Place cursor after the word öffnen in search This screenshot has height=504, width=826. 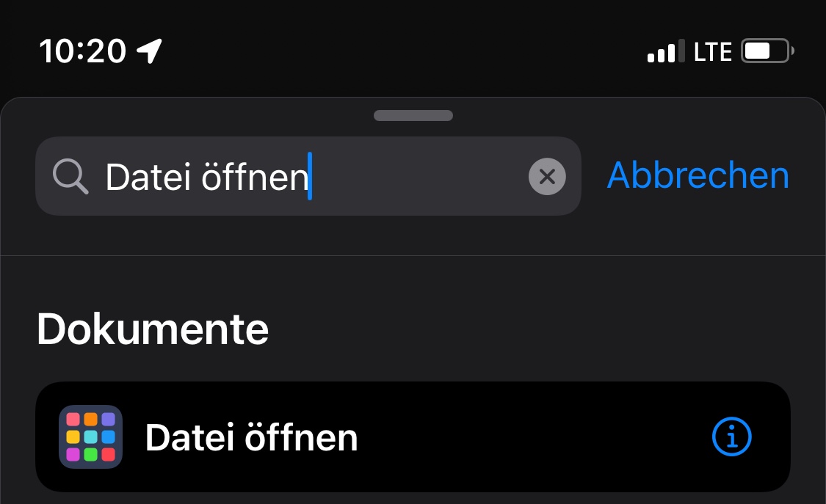pyautogui.click(x=310, y=176)
